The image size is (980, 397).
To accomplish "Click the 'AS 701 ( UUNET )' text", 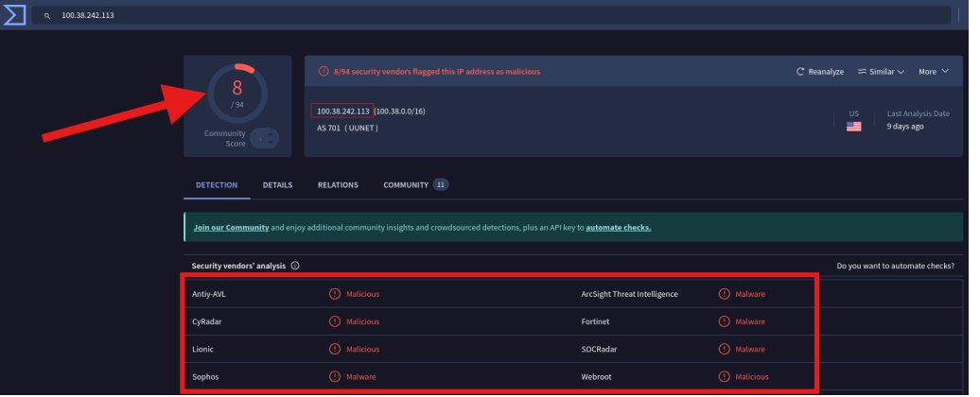I will [x=347, y=128].
